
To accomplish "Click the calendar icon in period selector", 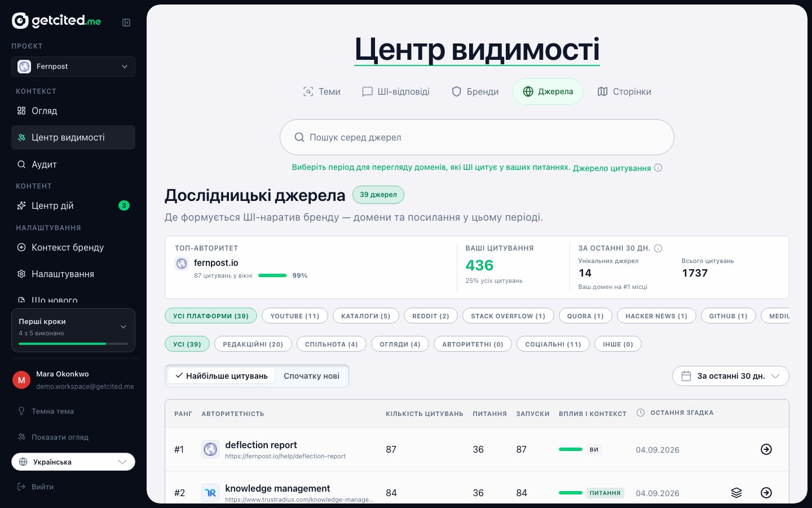I will point(686,376).
